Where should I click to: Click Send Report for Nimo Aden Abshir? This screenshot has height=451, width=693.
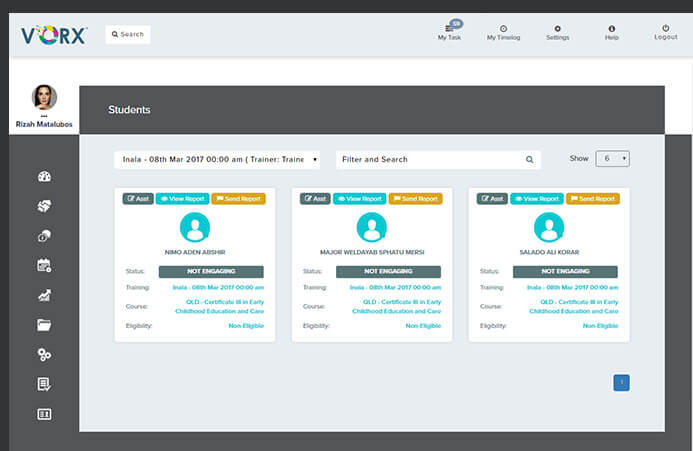[239, 199]
